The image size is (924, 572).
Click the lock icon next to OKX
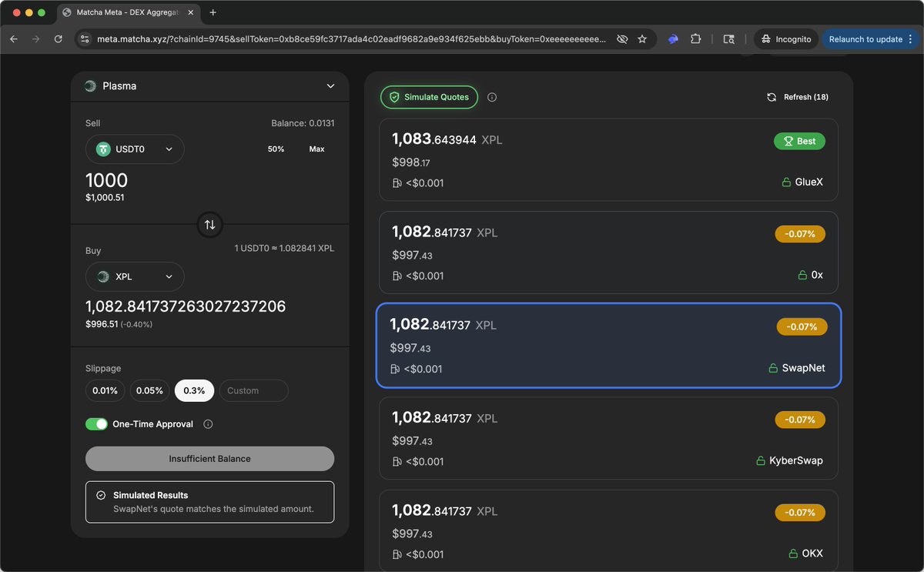click(x=792, y=554)
